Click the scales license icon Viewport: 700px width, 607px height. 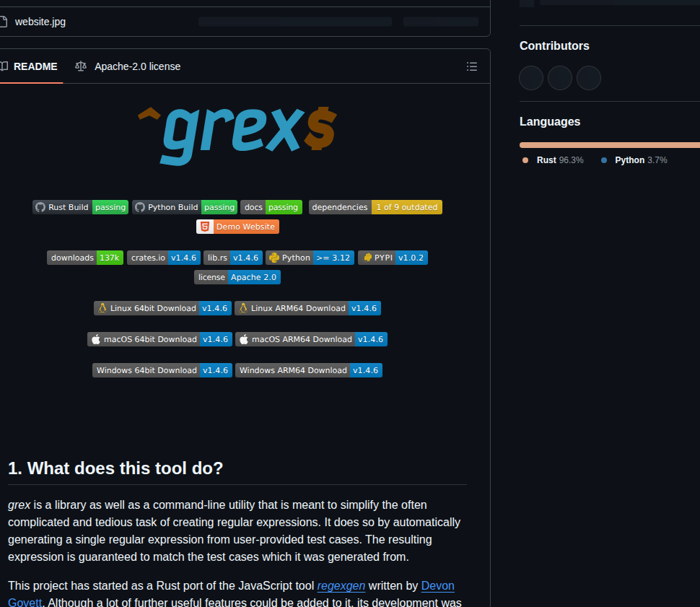point(81,66)
